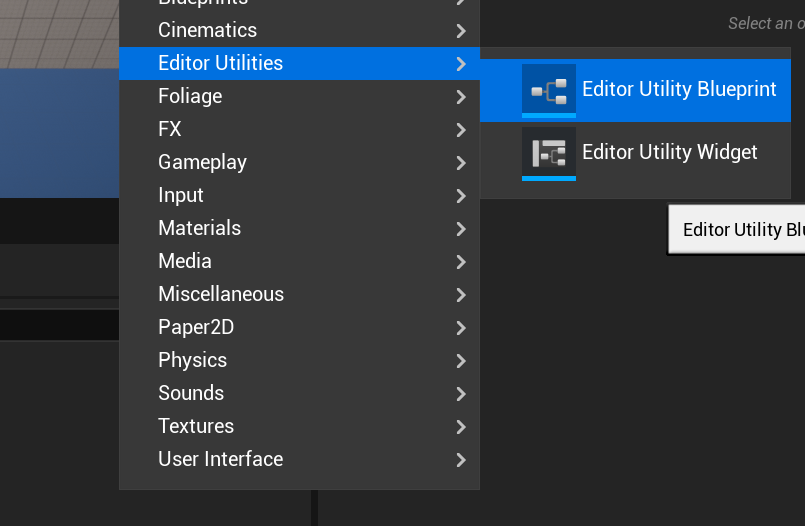The image size is (805, 526).
Task: Open the Gameplay submenu
Action: tap(202, 162)
